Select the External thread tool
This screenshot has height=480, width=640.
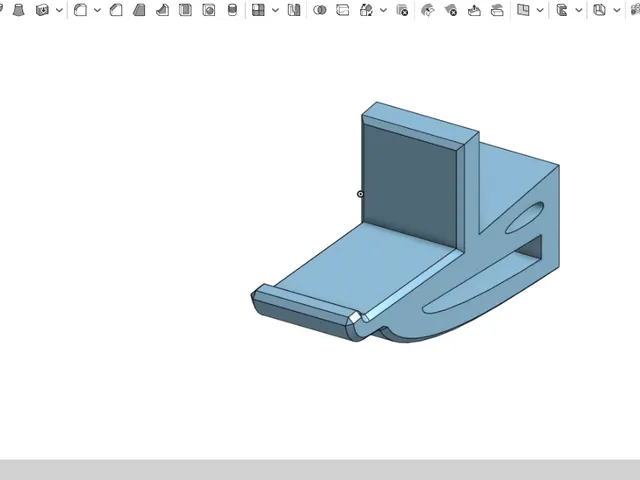pos(232,10)
